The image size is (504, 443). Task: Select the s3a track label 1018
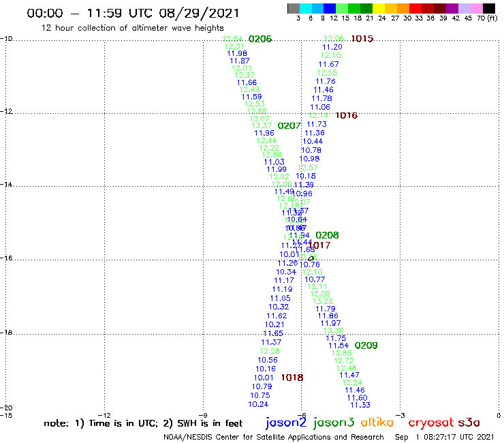(292, 378)
